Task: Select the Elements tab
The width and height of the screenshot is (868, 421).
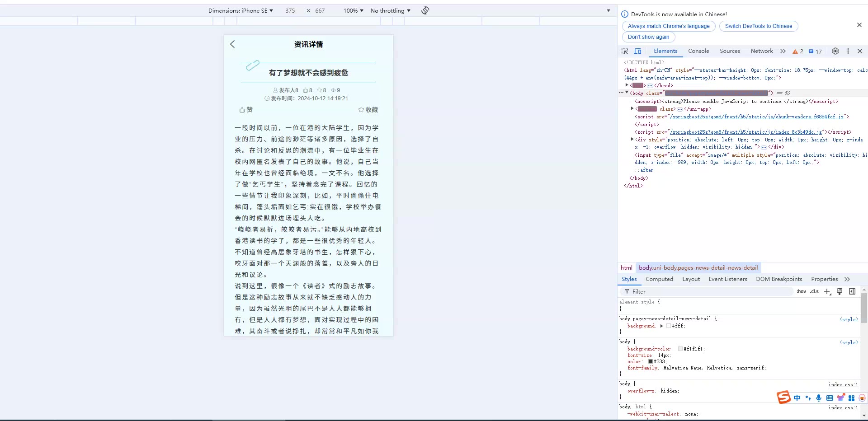Action: tap(665, 51)
